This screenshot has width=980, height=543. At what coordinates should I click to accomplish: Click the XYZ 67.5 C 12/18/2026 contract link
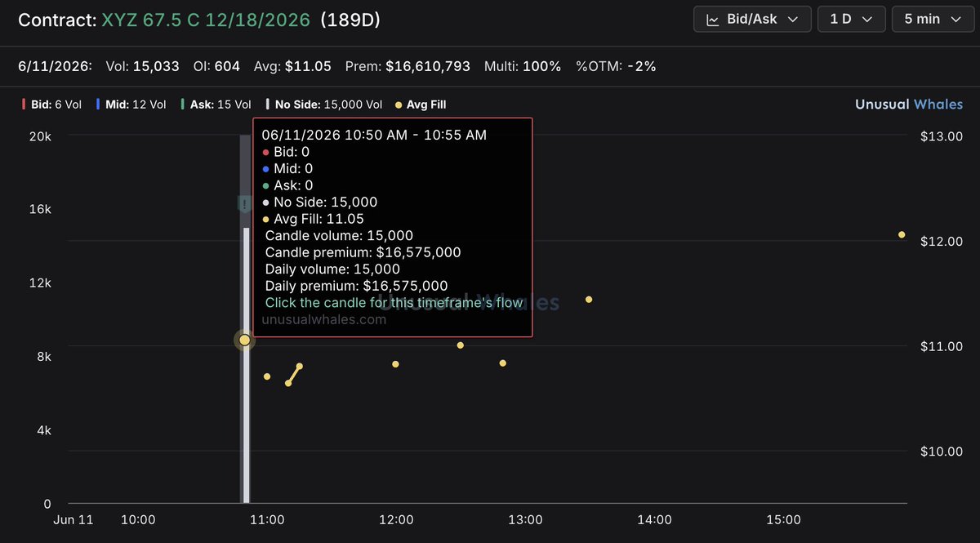pos(206,20)
